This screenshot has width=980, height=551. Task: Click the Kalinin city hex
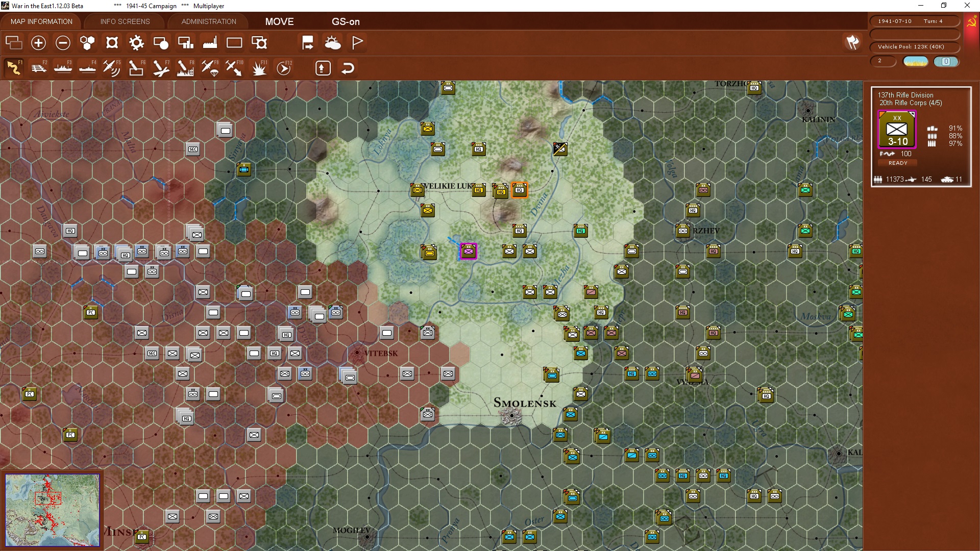pos(807,110)
